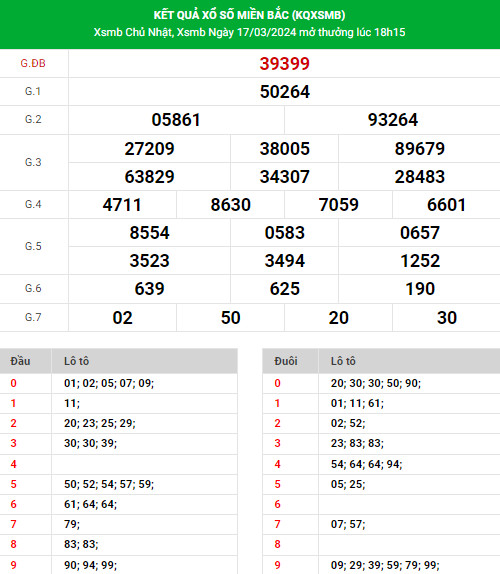Image resolution: width=500 pixels, height=574 pixels.
Task: Click the G.2 number 05861
Action: click(x=176, y=120)
